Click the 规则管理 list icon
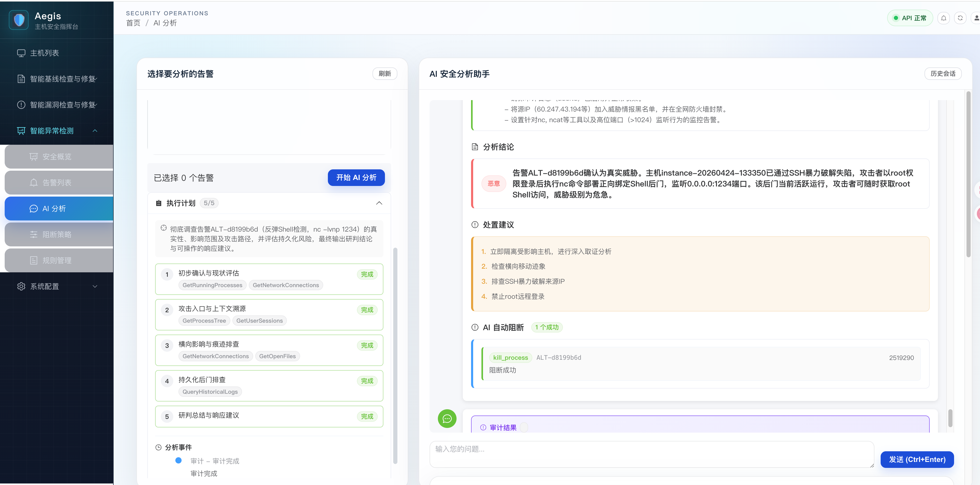This screenshot has width=980, height=485. tap(34, 260)
